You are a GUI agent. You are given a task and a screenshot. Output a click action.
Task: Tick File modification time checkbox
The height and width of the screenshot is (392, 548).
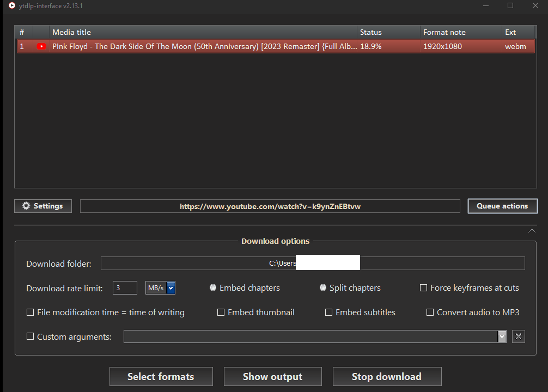tap(31, 313)
